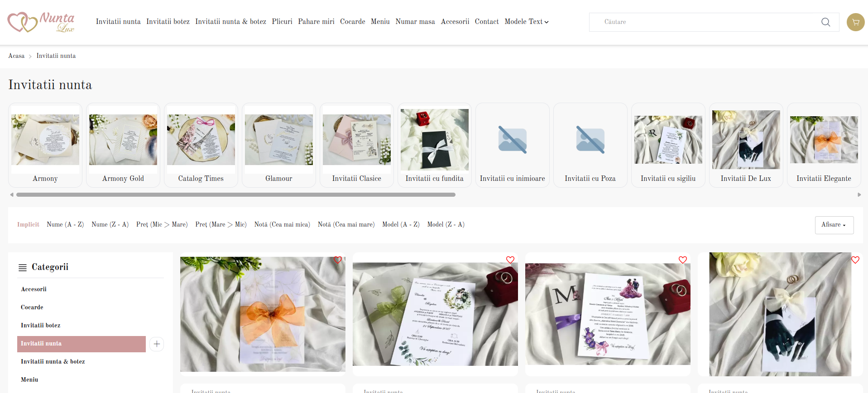
Task: Open the Invitatii cu fundita category thumbnail
Action: point(434,145)
